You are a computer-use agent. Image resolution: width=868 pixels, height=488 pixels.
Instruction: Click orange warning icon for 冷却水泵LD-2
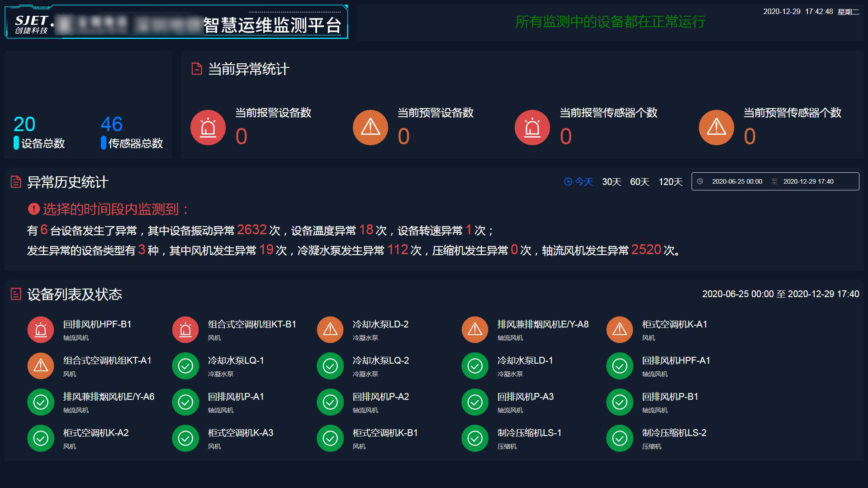330,330
